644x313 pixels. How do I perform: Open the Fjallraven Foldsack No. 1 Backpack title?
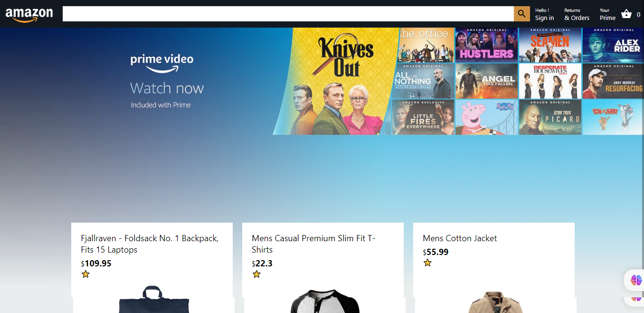(150, 244)
